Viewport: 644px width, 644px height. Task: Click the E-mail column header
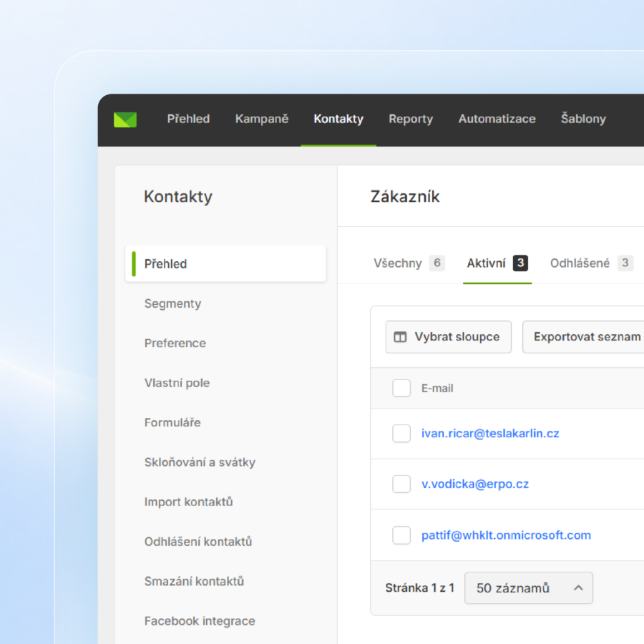point(437,388)
